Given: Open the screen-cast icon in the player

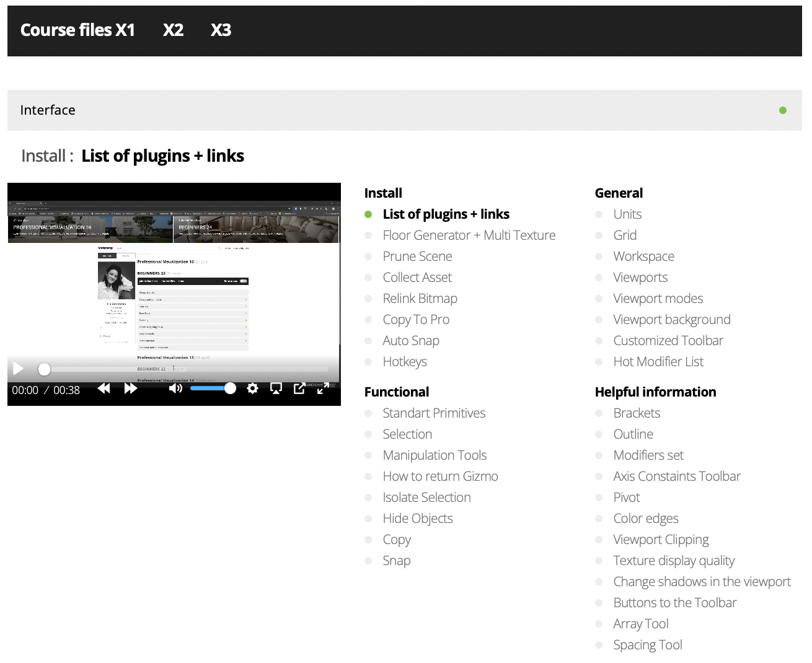Looking at the screenshot, I should [x=276, y=388].
